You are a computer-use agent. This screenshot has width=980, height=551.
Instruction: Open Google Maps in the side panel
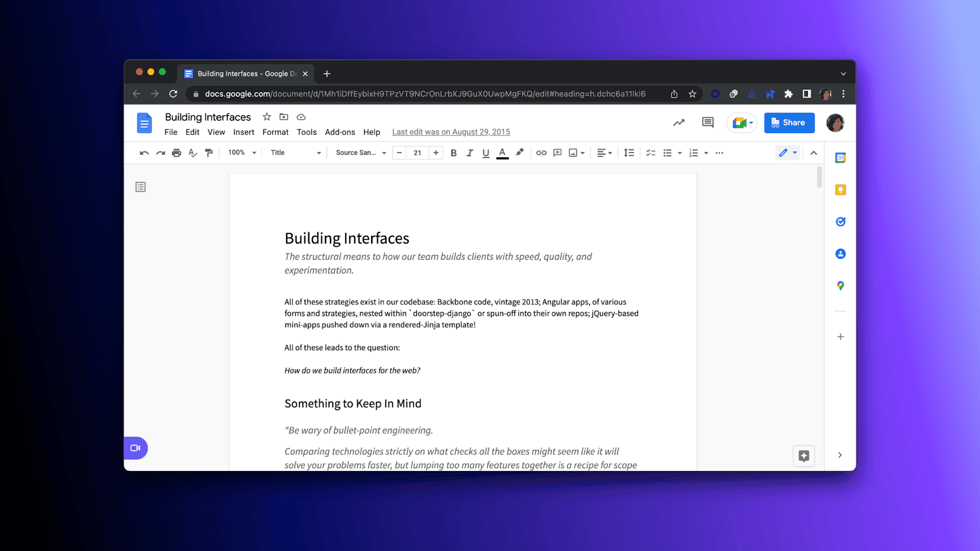pos(840,286)
